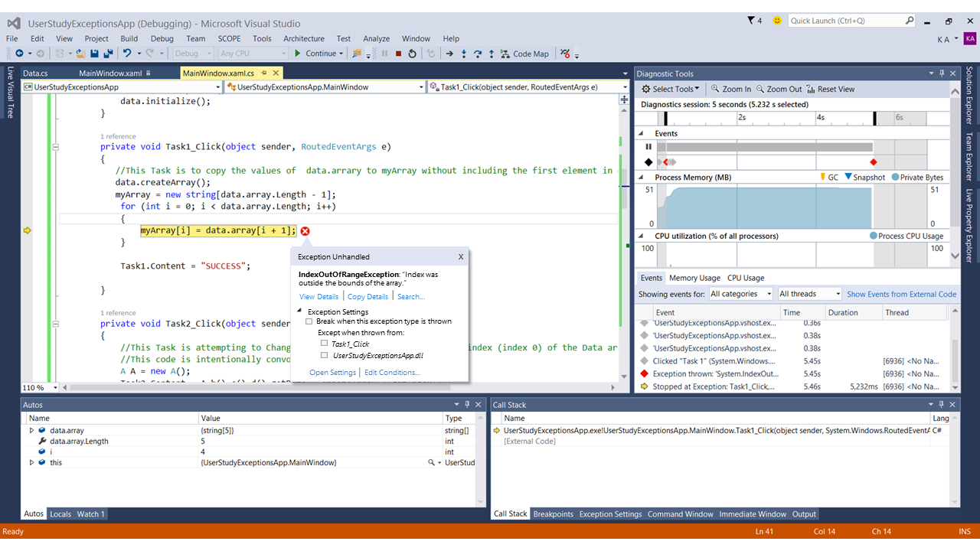Switch to Locals tab
980x551 pixels.
60,514
